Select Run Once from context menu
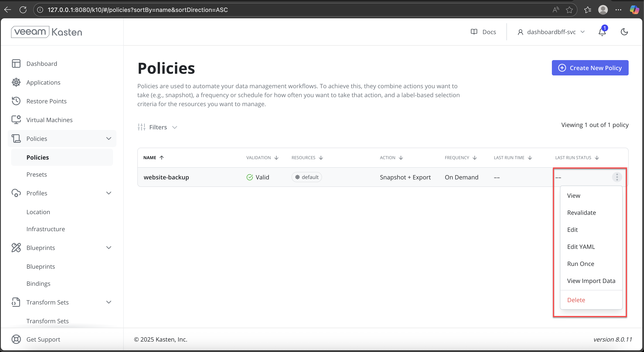The width and height of the screenshot is (644, 352). pyautogui.click(x=580, y=264)
